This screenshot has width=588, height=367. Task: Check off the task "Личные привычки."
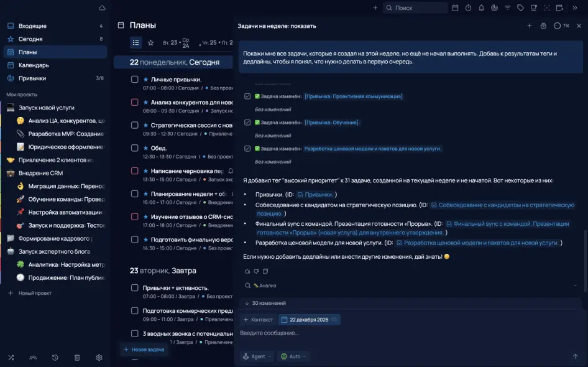pos(134,80)
